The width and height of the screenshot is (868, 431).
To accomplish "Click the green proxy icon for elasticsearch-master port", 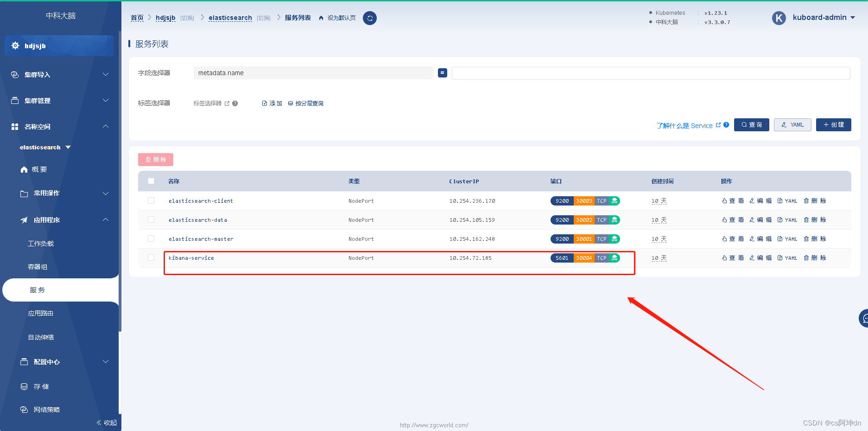I will tap(615, 239).
